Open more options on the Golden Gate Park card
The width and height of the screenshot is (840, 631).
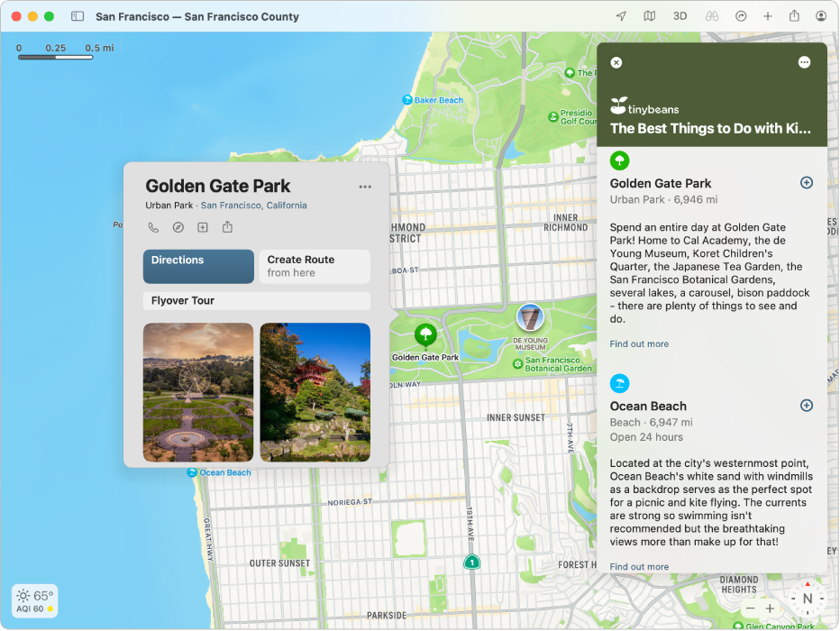(x=365, y=186)
